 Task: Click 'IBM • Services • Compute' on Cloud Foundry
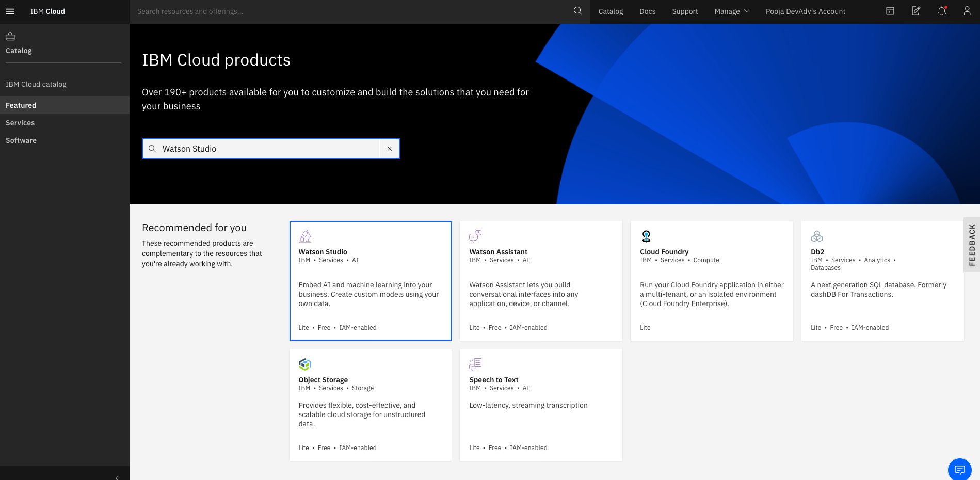coord(680,260)
